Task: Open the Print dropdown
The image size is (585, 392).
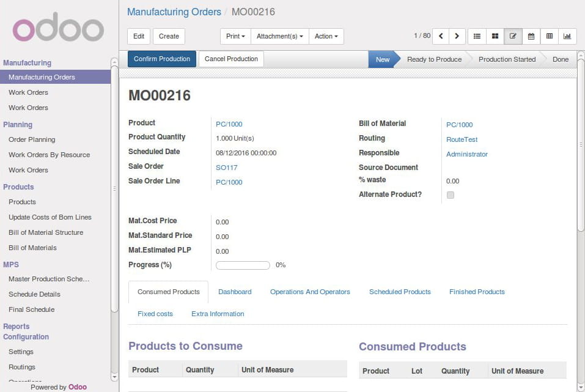Action: point(235,36)
